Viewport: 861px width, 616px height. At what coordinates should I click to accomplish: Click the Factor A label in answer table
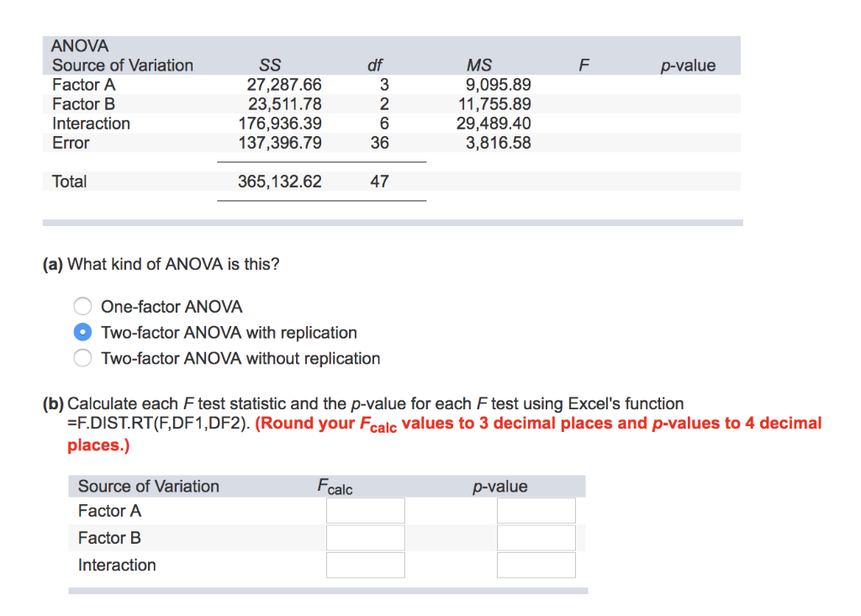click(x=109, y=511)
